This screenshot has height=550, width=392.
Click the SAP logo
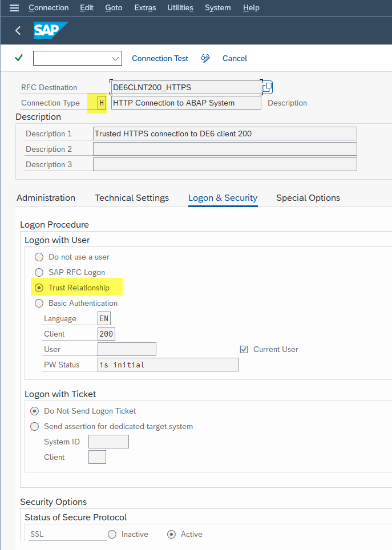point(51,30)
